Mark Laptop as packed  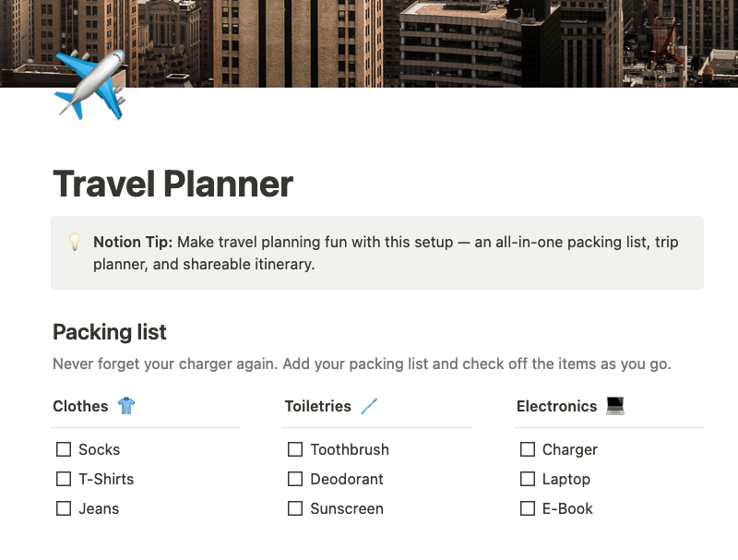(x=528, y=479)
